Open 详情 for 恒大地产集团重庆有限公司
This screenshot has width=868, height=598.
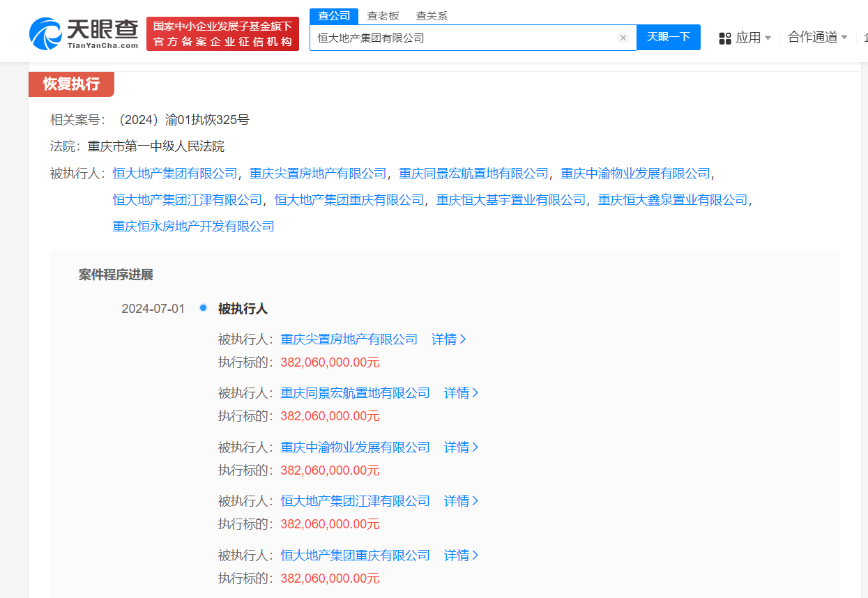pyautogui.click(x=461, y=555)
